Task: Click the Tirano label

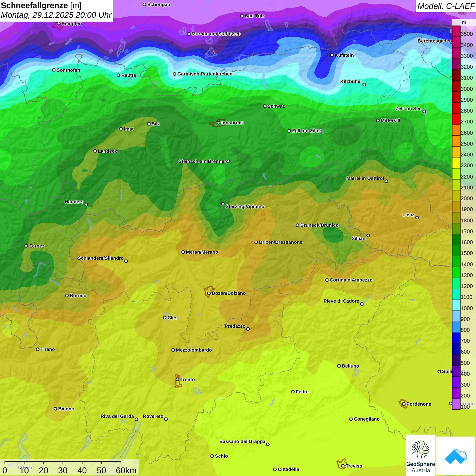Action: pyautogui.click(x=48, y=349)
